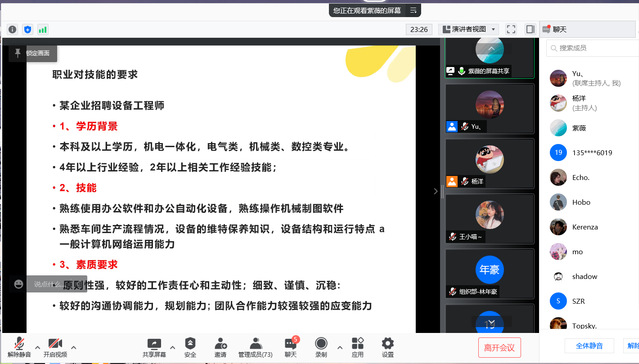This screenshot has height=364, width=639.
Task: Toggle the side panel layout icon
Action: [x=530, y=29]
